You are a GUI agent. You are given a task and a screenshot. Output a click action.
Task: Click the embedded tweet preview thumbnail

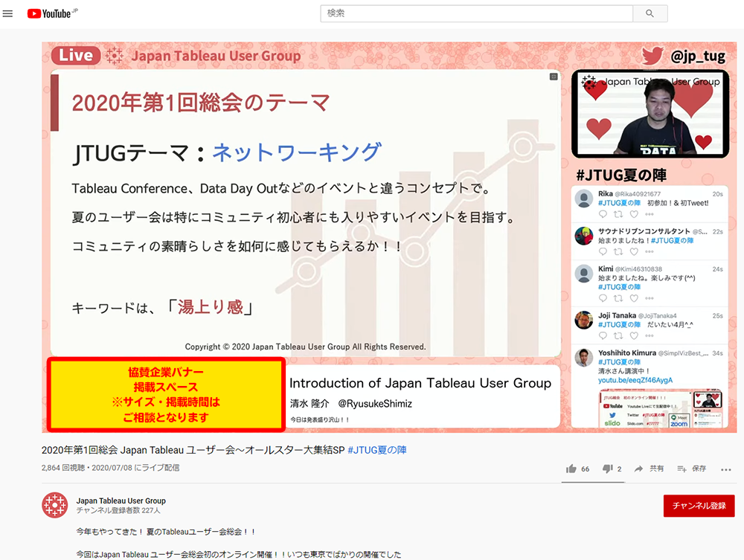tap(661, 409)
